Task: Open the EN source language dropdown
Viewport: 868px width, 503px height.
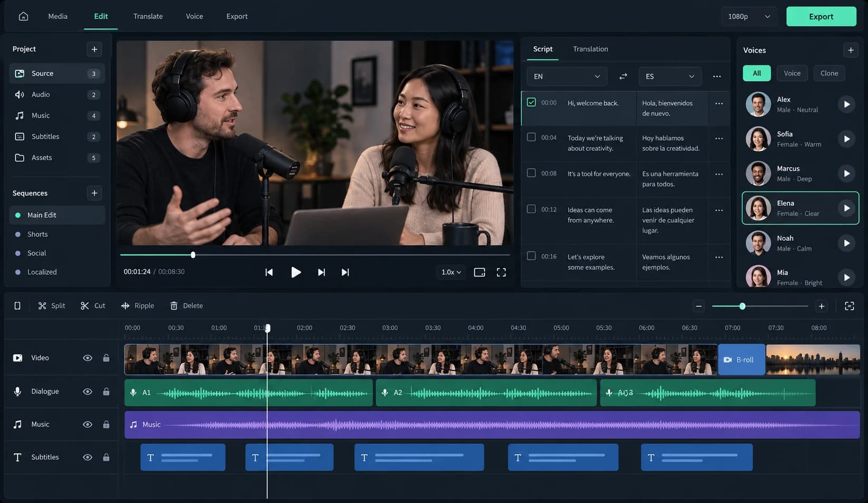Action: (x=567, y=76)
